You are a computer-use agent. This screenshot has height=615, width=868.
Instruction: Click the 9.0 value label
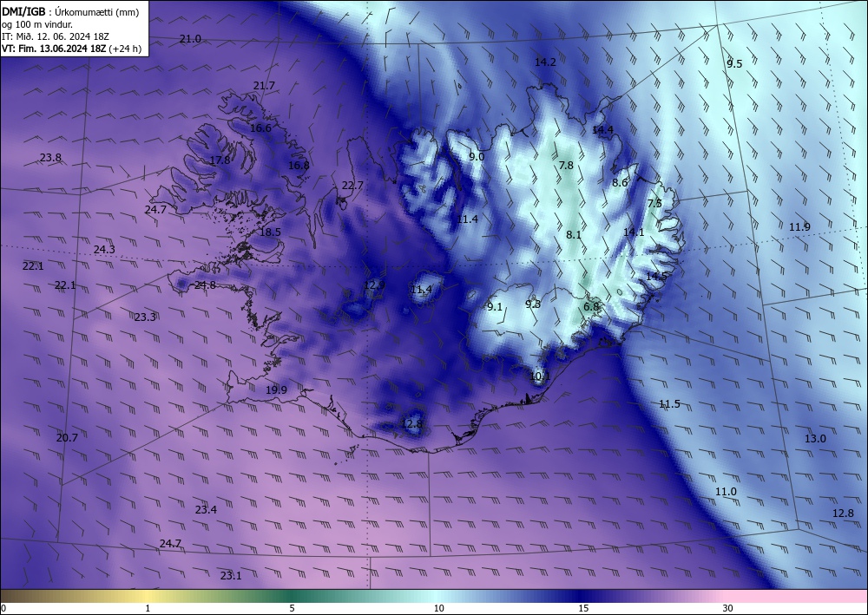pos(477,157)
